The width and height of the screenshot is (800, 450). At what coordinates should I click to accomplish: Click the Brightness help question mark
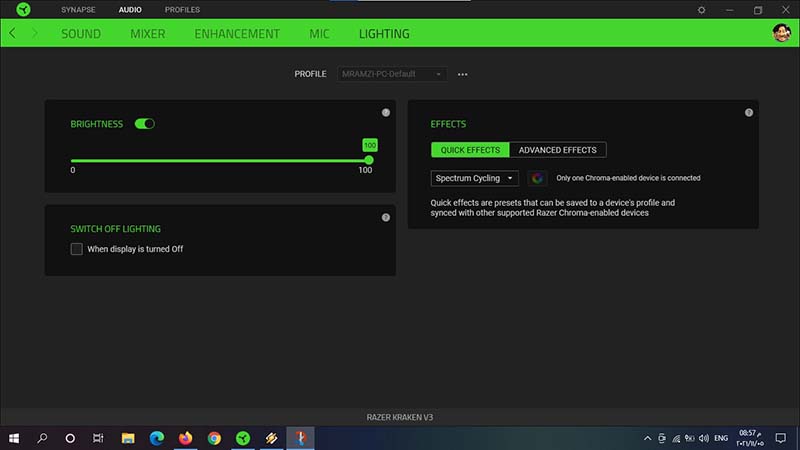click(386, 113)
